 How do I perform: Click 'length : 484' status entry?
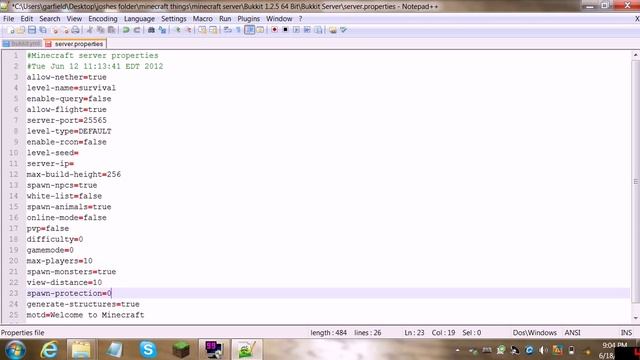click(329, 333)
